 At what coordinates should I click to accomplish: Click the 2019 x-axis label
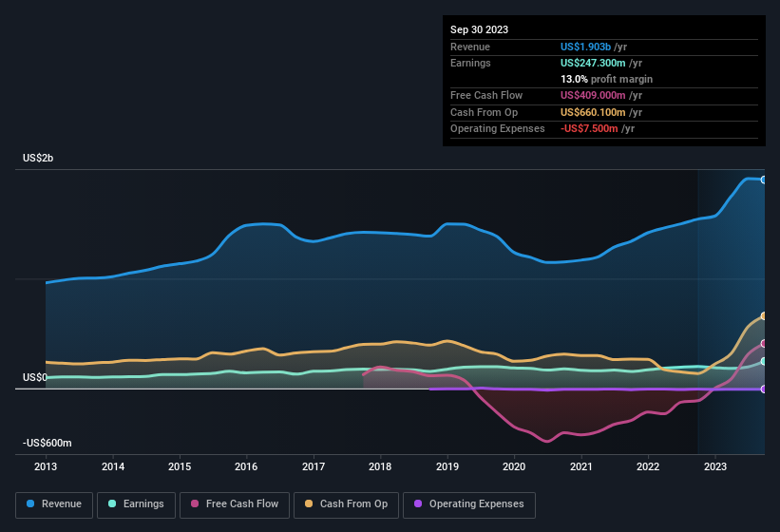coord(447,466)
